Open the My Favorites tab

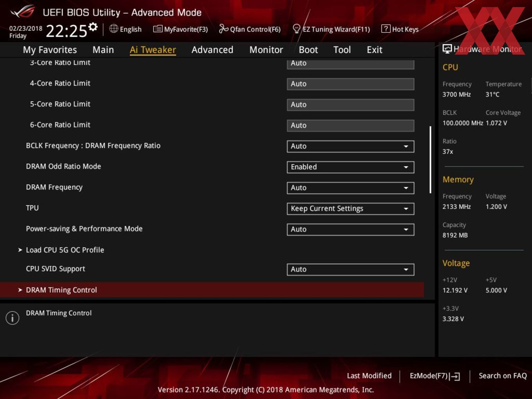[x=50, y=50]
